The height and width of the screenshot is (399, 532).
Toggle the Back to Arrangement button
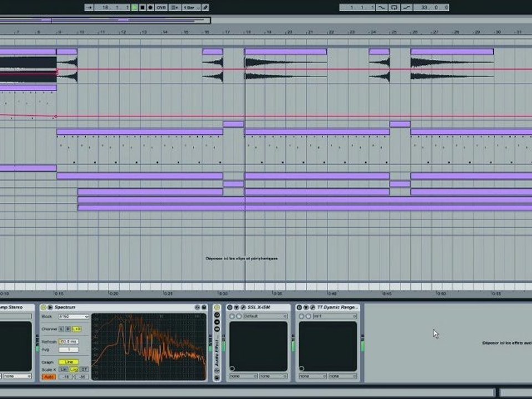click(175, 7)
